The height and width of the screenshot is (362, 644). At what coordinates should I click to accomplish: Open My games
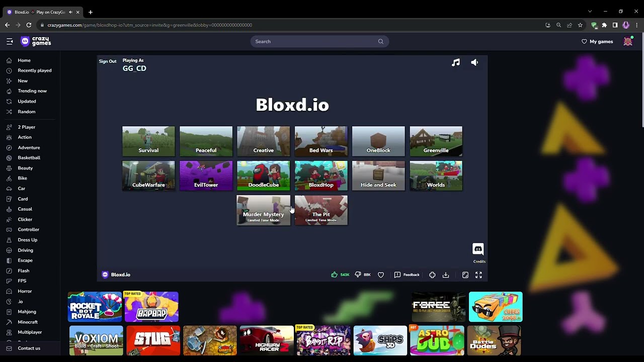(597, 41)
